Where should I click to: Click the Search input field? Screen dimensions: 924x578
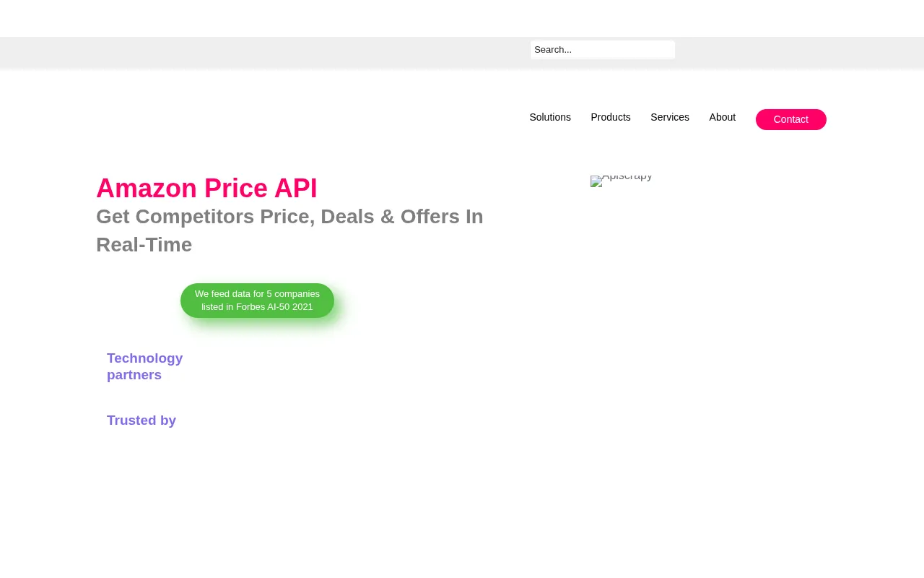click(x=603, y=50)
